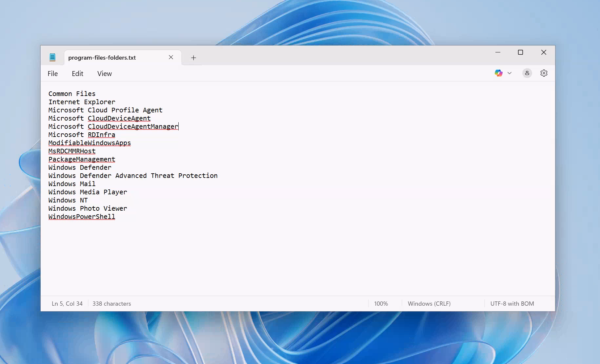Add a new tab with the plus button
This screenshot has width=600, height=364.
(193, 58)
